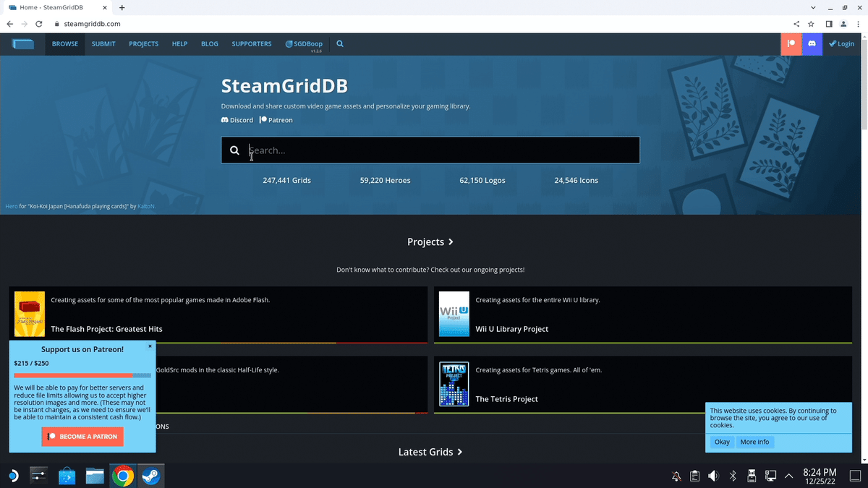
Task: Click More Info on the cookie notice
Action: point(754,442)
